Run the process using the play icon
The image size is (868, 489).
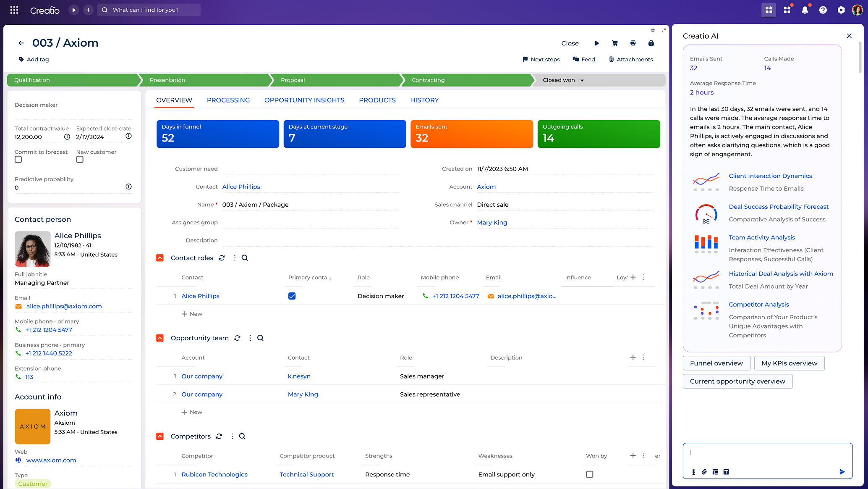tap(597, 43)
